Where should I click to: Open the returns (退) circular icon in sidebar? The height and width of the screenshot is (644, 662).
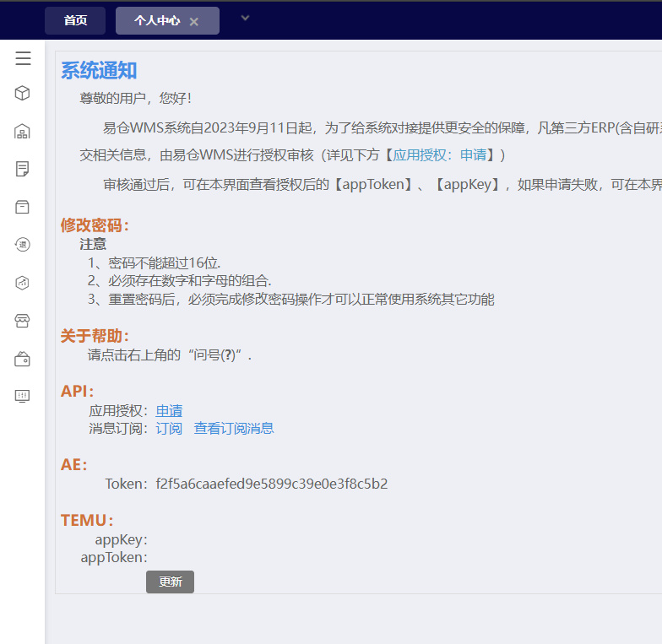[22, 245]
